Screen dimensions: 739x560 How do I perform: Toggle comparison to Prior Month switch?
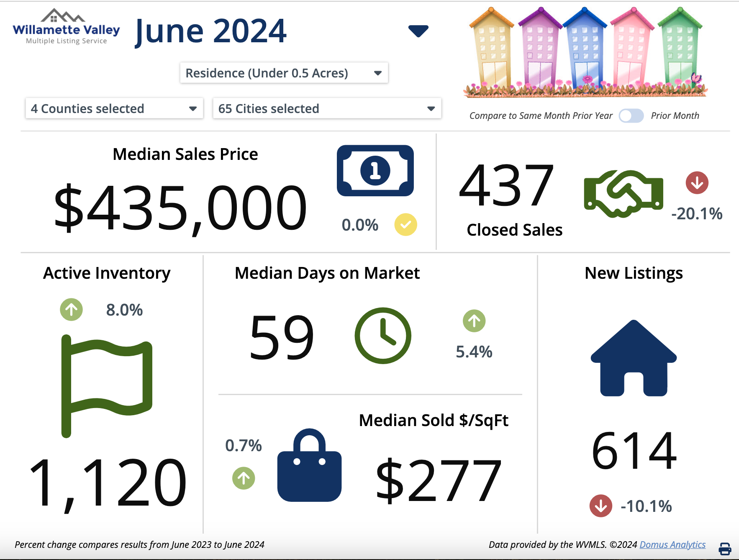631,116
